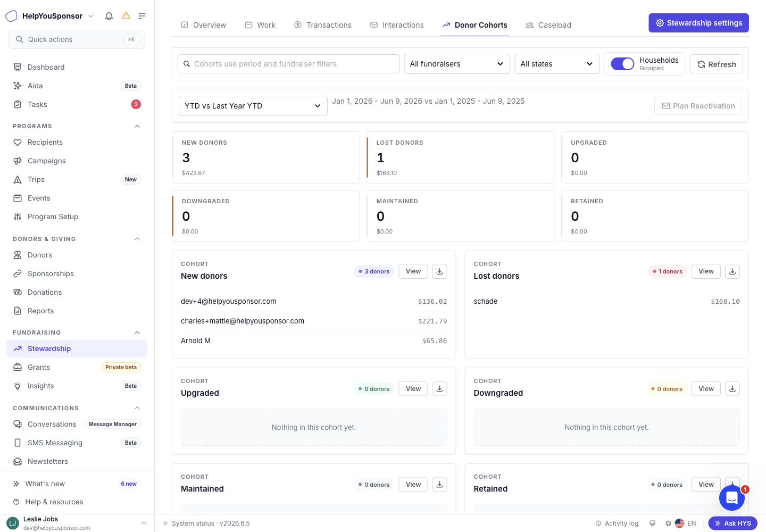
Task: Open Grants in the sidebar
Action: [x=77, y=367]
